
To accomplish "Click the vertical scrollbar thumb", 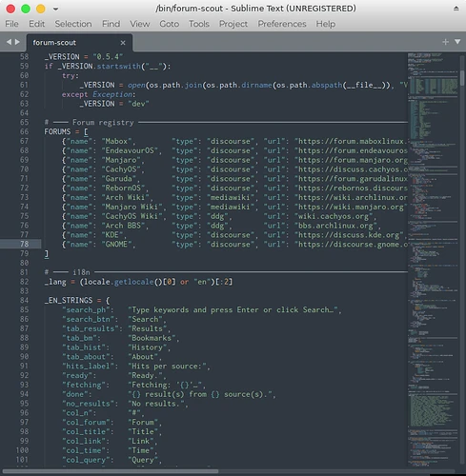I will pos(462,78).
